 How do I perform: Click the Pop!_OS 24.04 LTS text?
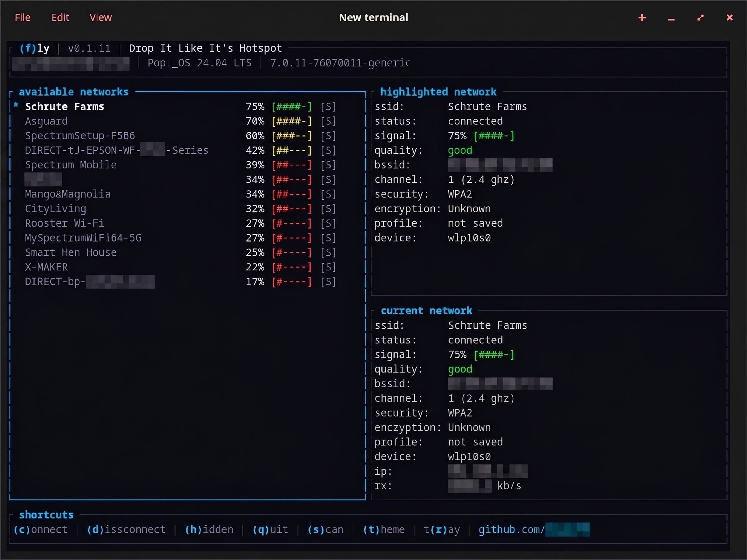[x=200, y=63]
